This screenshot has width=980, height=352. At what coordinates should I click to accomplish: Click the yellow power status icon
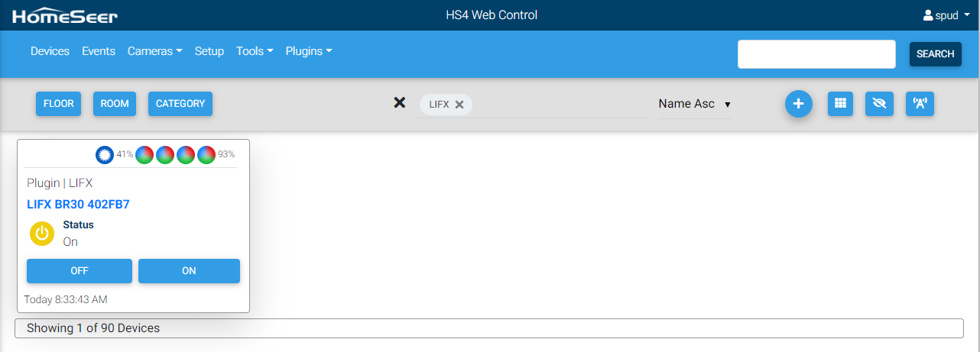coord(42,234)
